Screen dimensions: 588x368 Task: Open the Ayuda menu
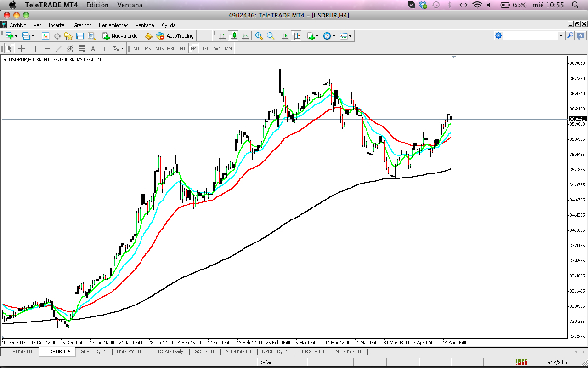coord(169,25)
